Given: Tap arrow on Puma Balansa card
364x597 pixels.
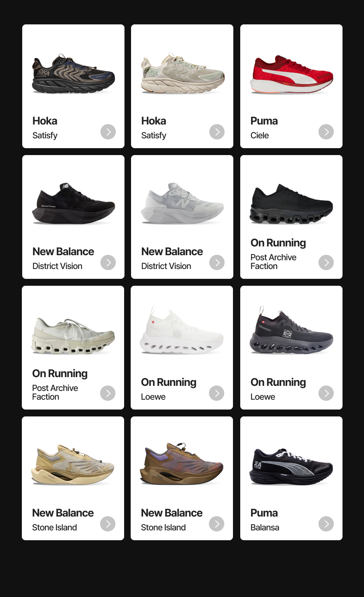Looking at the screenshot, I should [x=326, y=524].
